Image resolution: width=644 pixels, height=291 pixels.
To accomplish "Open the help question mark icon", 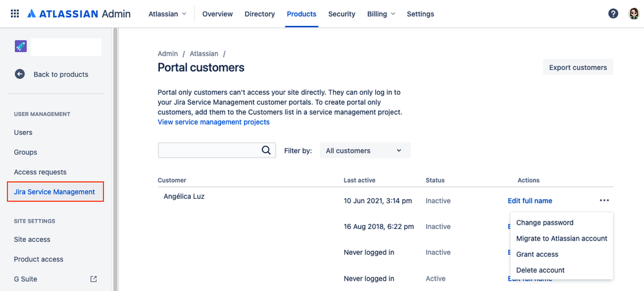I will [x=613, y=14].
